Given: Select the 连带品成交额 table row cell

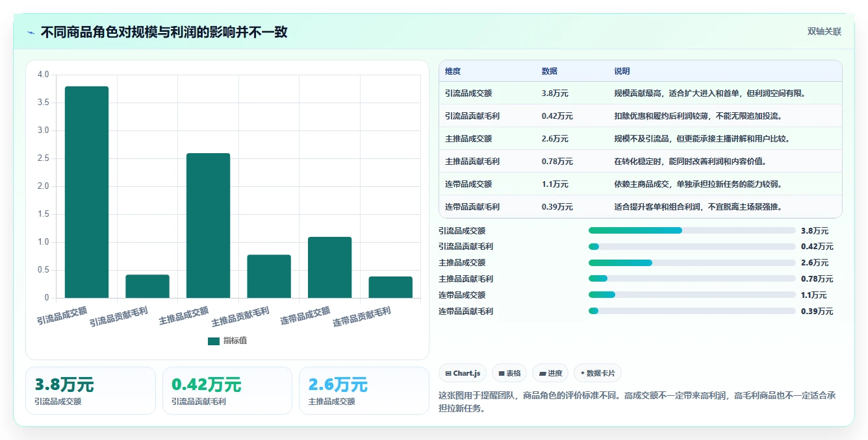Looking at the screenshot, I should coord(468,184).
